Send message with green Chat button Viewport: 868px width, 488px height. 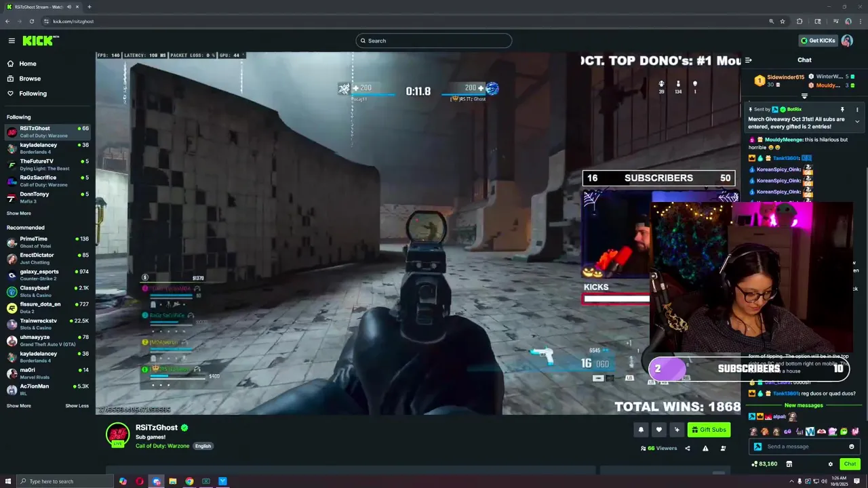pos(850,464)
